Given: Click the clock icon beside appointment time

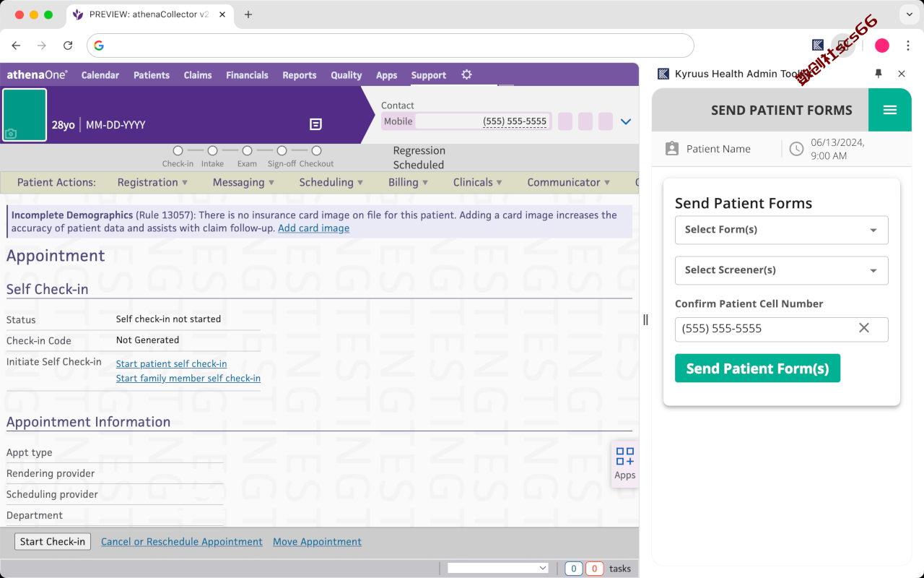Looking at the screenshot, I should (796, 149).
